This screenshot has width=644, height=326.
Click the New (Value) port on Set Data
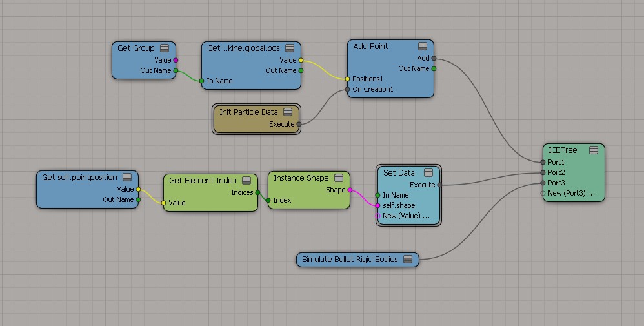(x=377, y=216)
